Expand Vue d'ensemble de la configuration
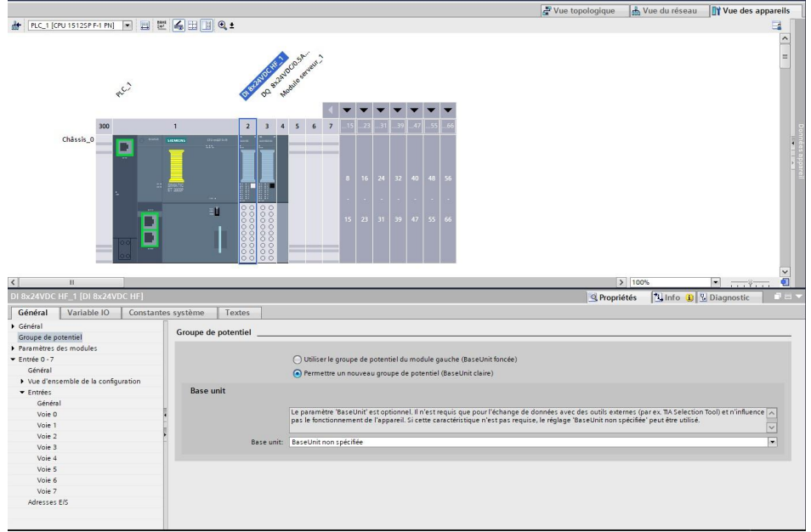811x532 pixels. pyautogui.click(x=22, y=382)
